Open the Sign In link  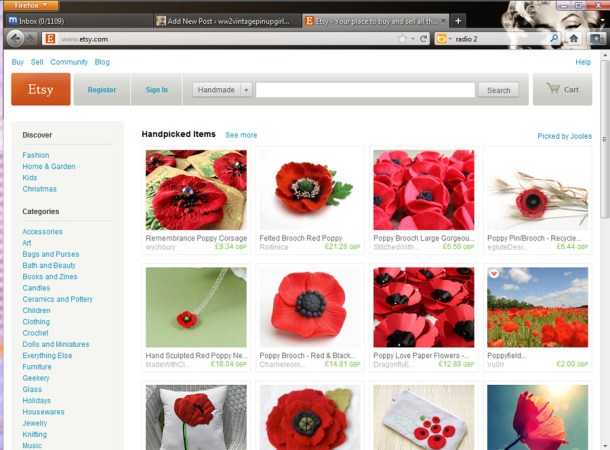point(157,90)
